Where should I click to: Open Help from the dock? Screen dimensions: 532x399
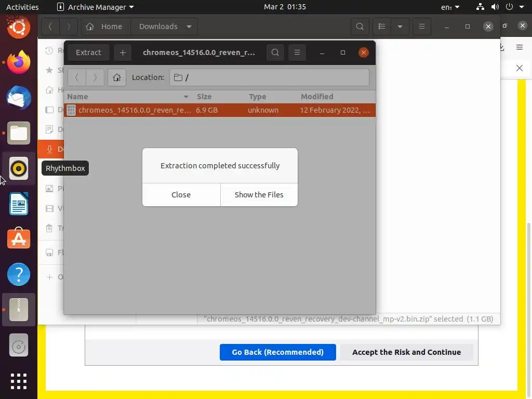tap(19, 274)
